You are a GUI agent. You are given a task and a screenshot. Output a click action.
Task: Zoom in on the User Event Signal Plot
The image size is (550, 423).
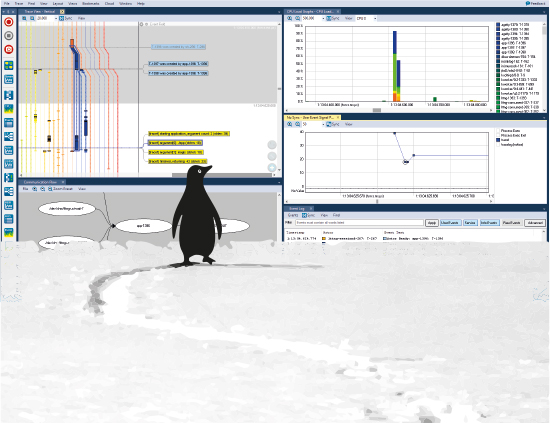(x=290, y=124)
